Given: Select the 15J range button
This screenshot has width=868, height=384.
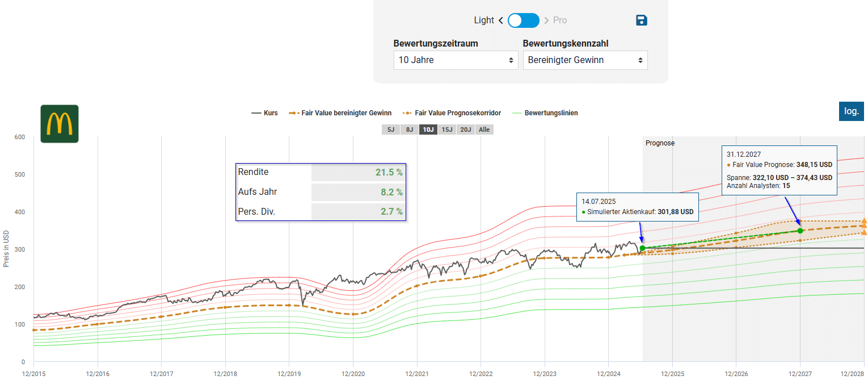Looking at the screenshot, I should coord(447,130).
